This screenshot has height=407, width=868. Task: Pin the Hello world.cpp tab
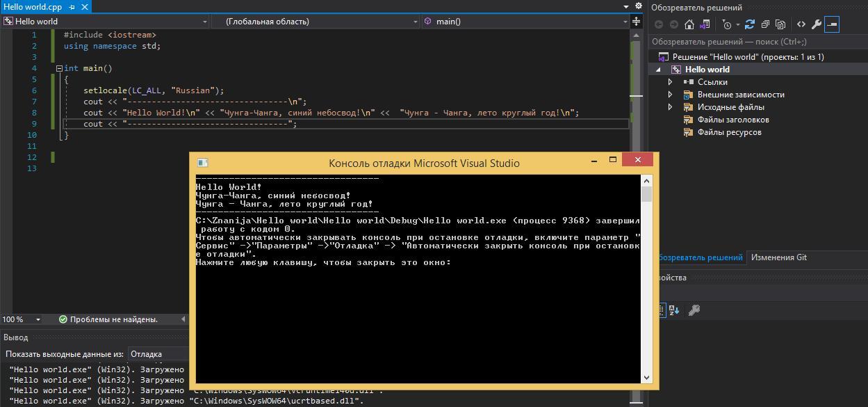tap(72, 7)
